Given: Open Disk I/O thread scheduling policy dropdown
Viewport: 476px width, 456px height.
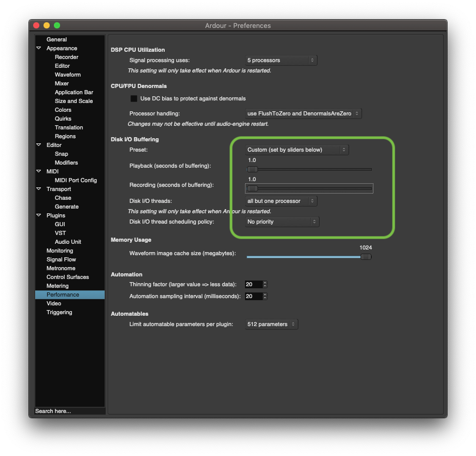Looking at the screenshot, I should point(282,222).
